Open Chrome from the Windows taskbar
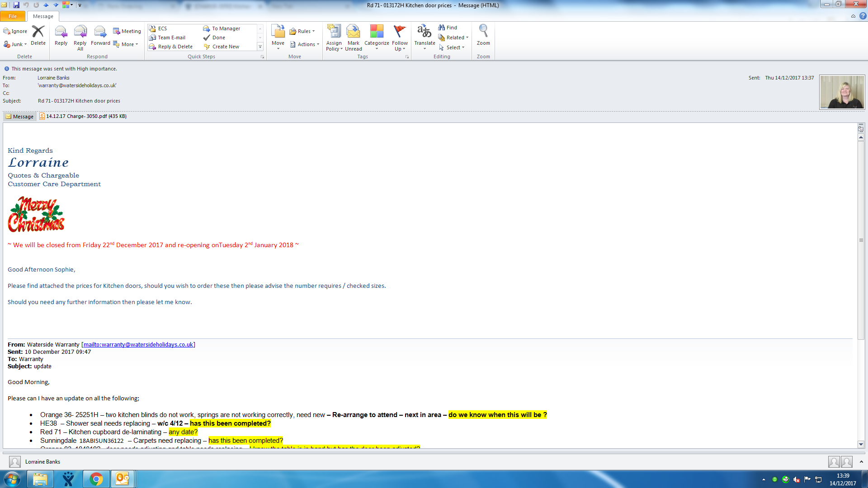This screenshot has height=488, width=868. (x=96, y=479)
